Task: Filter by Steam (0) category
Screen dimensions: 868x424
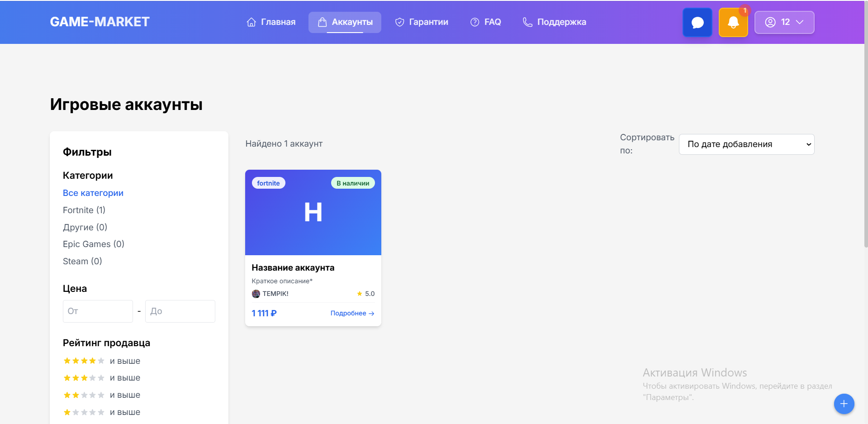Action: point(82,261)
